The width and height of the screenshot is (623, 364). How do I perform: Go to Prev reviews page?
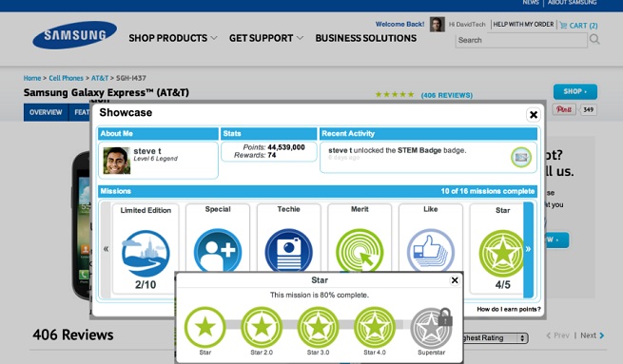[557, 335]
